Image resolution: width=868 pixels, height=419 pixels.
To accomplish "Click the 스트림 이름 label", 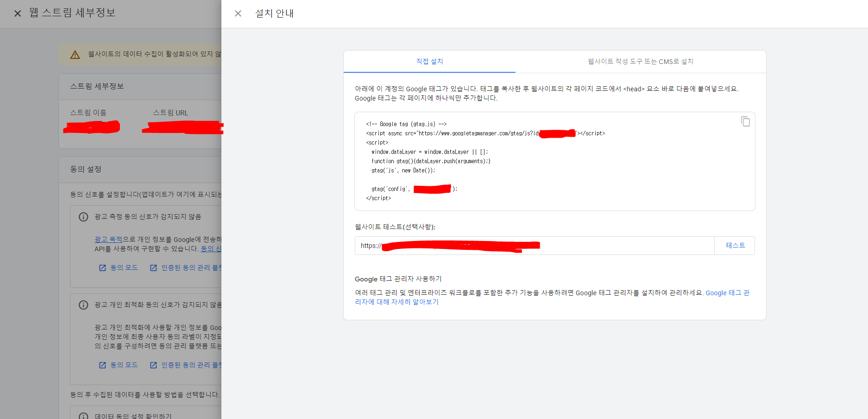I will pyautogui.click(x=88, y=113).
